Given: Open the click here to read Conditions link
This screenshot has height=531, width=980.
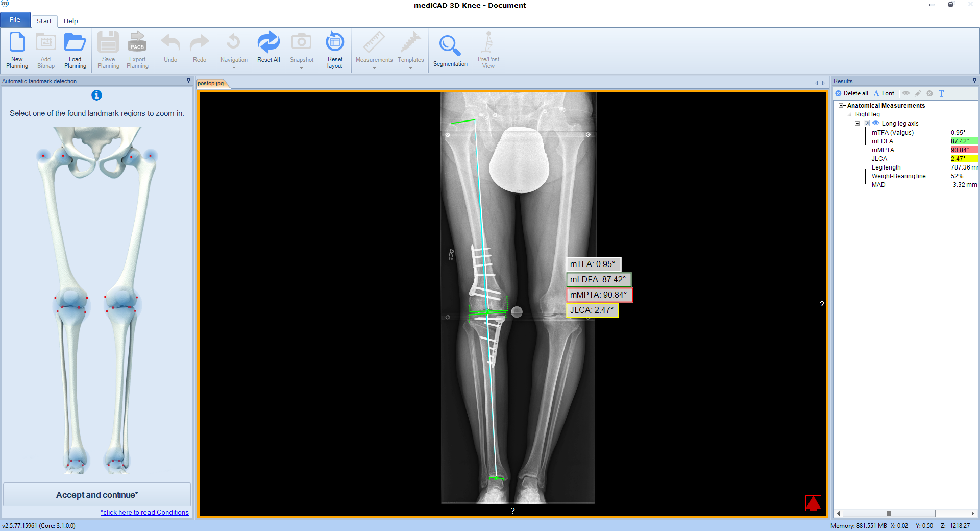Looking at the screenshot, I should [x=144, y=512].
